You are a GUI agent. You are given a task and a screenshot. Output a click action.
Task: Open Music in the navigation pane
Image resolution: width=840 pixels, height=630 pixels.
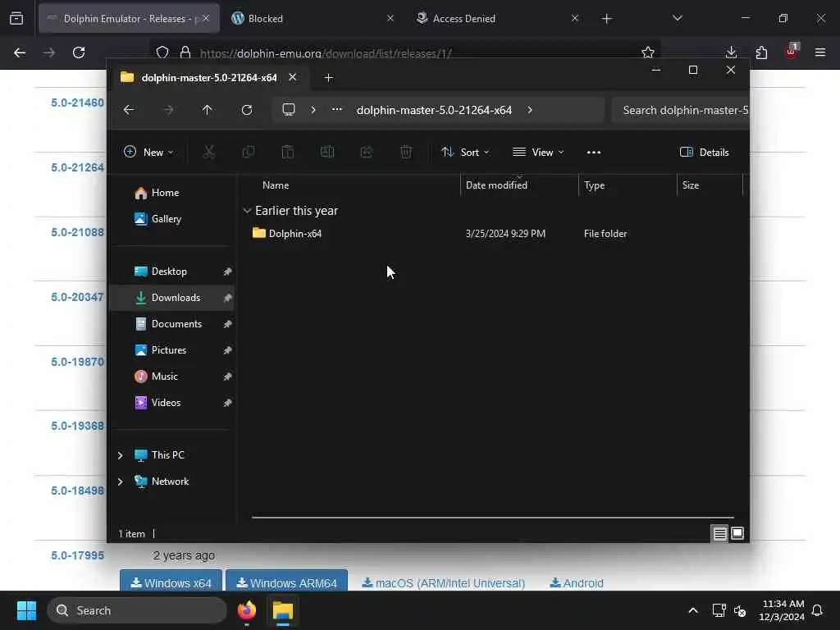tap(172, 377)
